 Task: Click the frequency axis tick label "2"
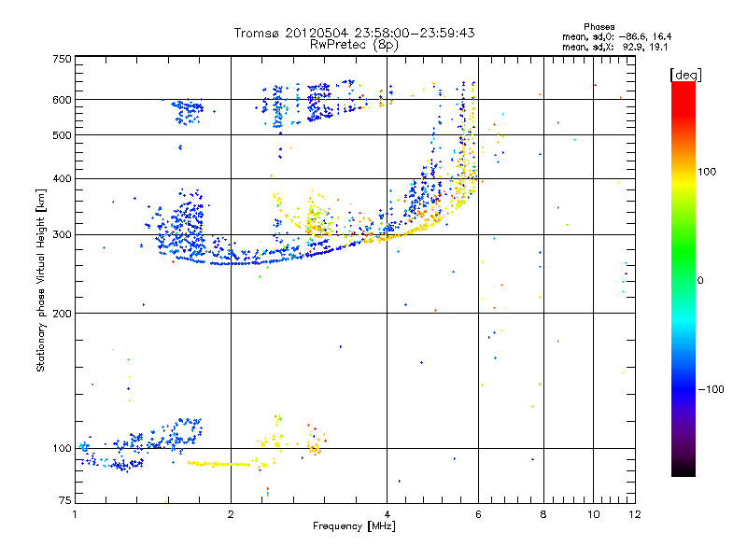231,514
